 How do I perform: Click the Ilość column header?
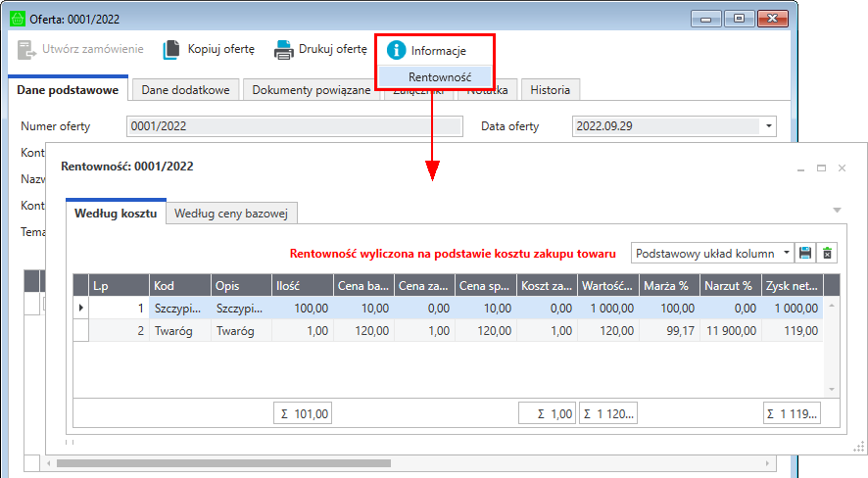[304, 285]
